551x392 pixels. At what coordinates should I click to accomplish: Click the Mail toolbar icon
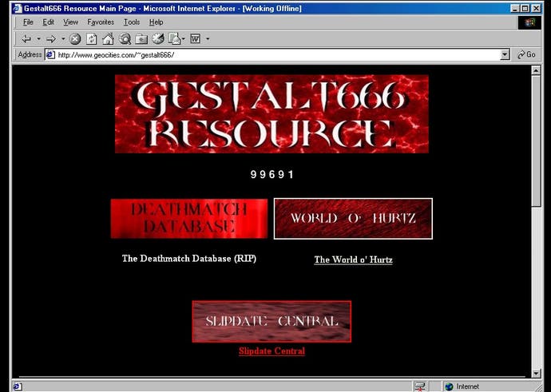(174, 38)
